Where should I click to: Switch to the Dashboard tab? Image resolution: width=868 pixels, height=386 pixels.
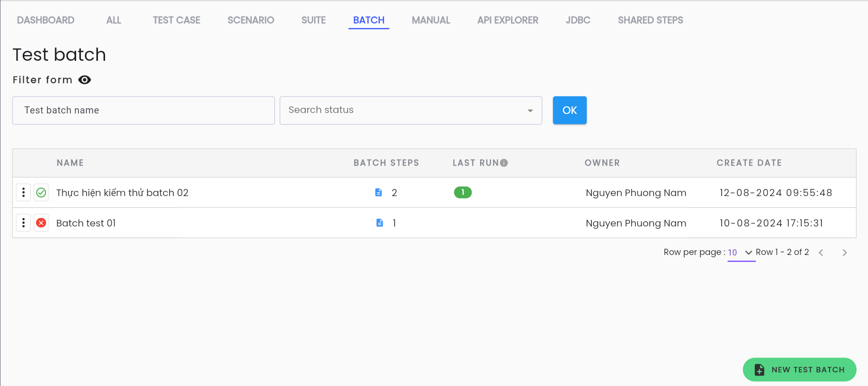[x=46, y=20]
